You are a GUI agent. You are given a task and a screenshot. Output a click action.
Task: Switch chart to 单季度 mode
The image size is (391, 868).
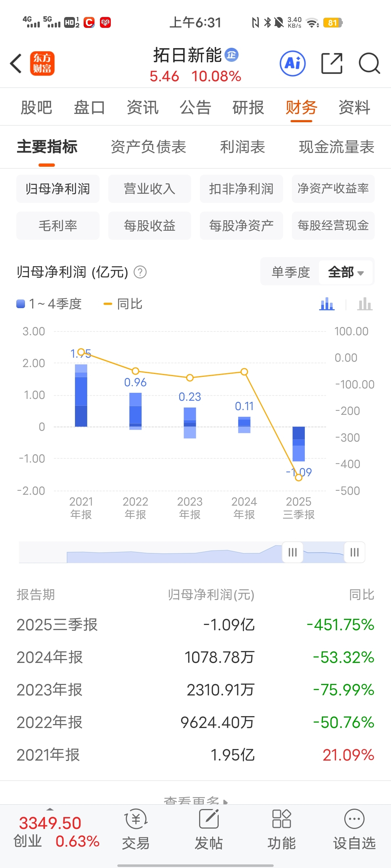click(x=291, y=272)
